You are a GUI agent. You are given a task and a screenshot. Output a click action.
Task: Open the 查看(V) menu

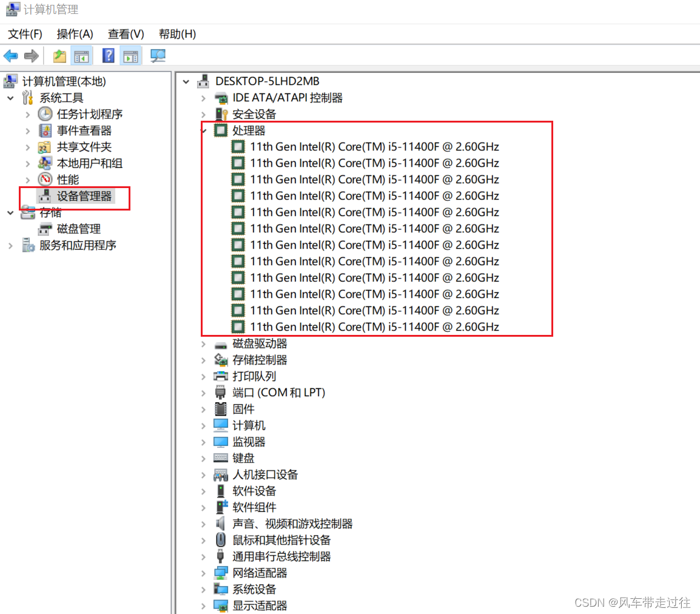pyautogui.click(x=126, y=34)
